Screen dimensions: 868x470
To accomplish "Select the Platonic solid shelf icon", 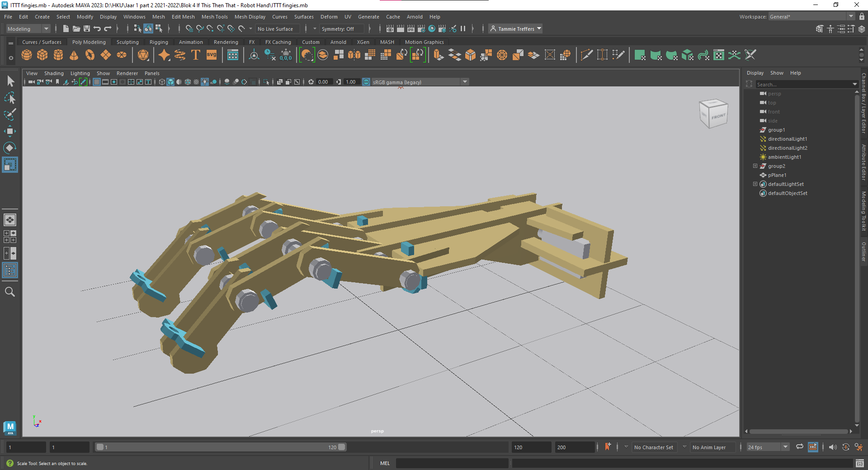I will pyautogui.click(x=144, y=55).
